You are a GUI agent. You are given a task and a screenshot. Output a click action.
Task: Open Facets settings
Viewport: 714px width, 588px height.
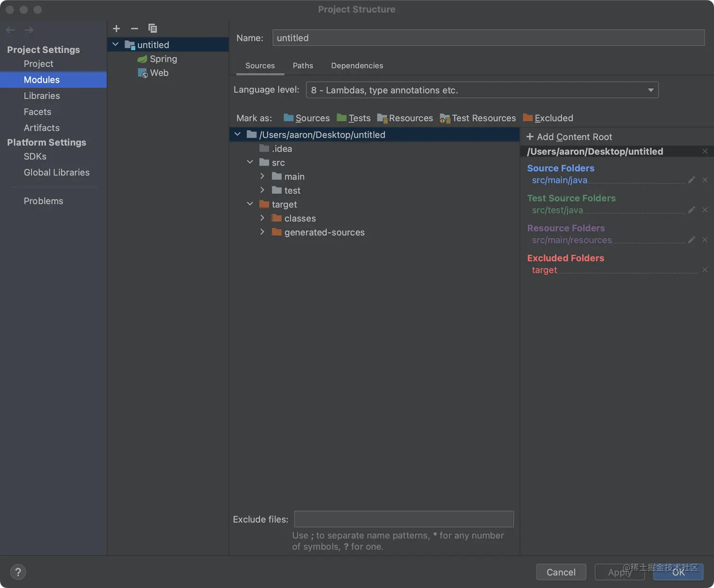[37, 112]
